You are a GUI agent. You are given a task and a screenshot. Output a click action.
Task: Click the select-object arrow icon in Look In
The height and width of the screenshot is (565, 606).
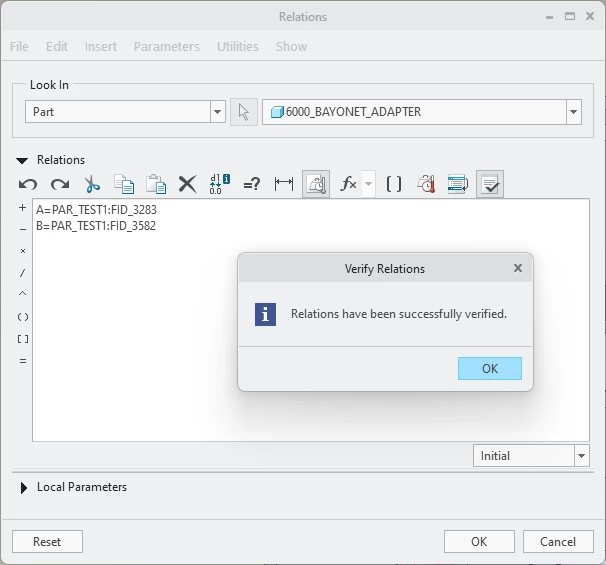(x=244, y=112)
